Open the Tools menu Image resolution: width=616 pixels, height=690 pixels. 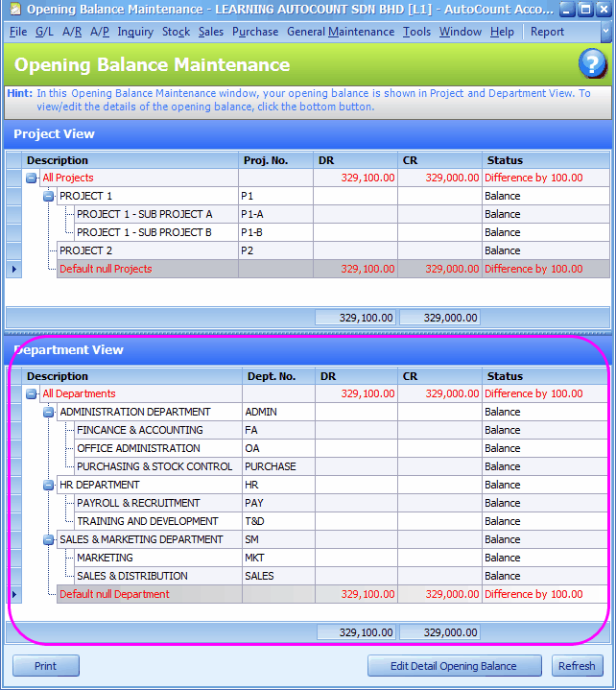click(x=416, y=32)
